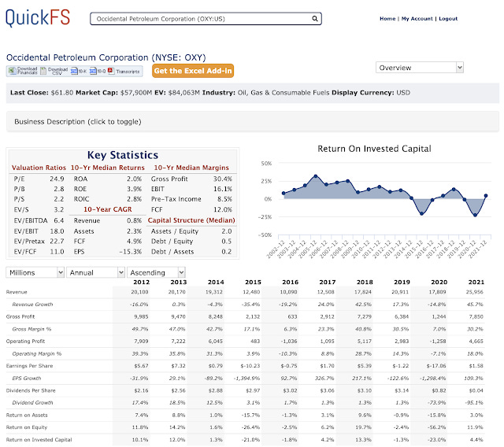Click the Revenue Growth row label
This screenshot has width=504, height=447.
(x=32, y=305)
